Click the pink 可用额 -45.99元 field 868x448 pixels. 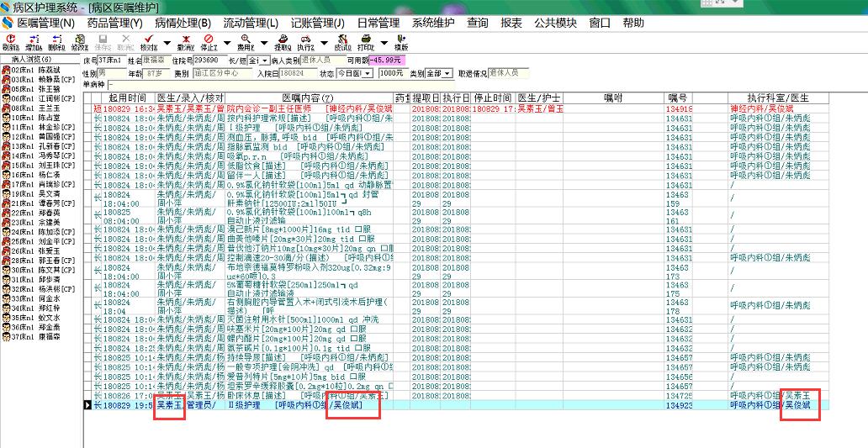pos(386,61)
